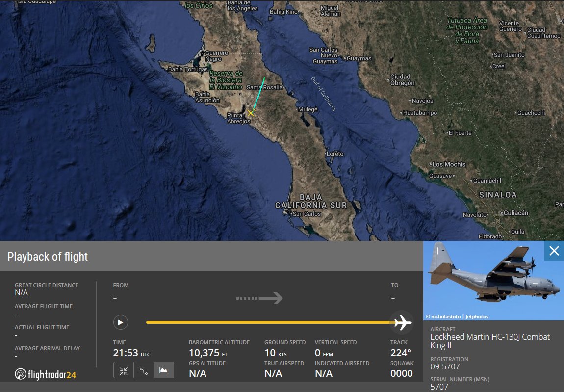Click the Mulegé label on the map
The image size is (564, 392).
click(x=308, y=110)
